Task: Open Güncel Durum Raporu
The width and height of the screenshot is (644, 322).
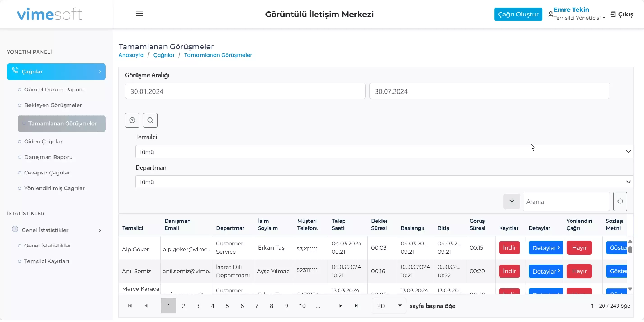Action: (x=55, y=89)
